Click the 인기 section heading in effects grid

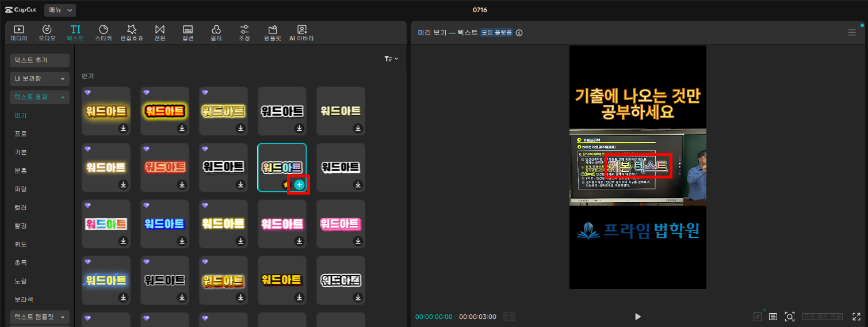coord(87,76)
